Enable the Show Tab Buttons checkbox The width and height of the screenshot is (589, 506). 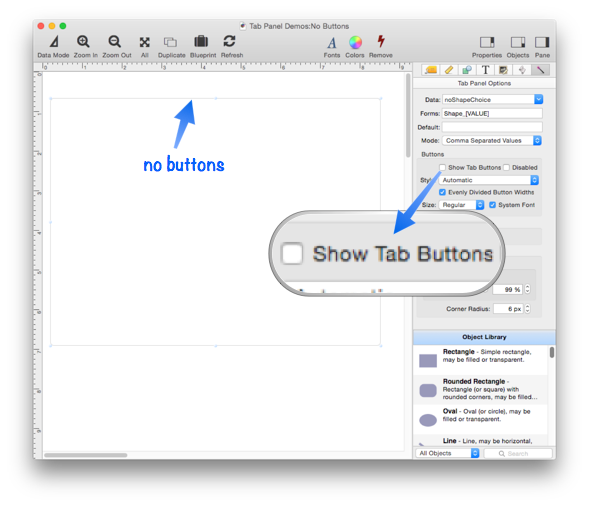tap(443, 167)
